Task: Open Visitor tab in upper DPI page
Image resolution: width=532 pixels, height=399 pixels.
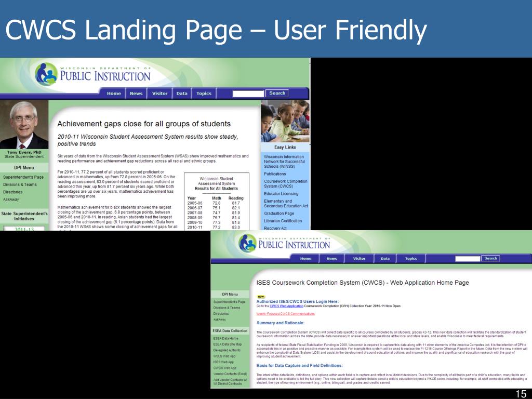Action: [x=160, y=94]
